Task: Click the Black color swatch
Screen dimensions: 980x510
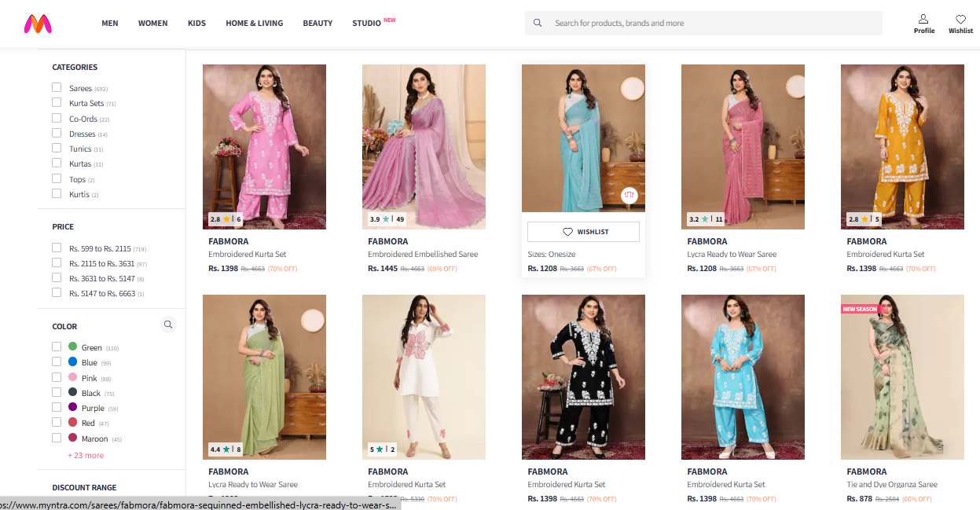Action: click(72, 392)
